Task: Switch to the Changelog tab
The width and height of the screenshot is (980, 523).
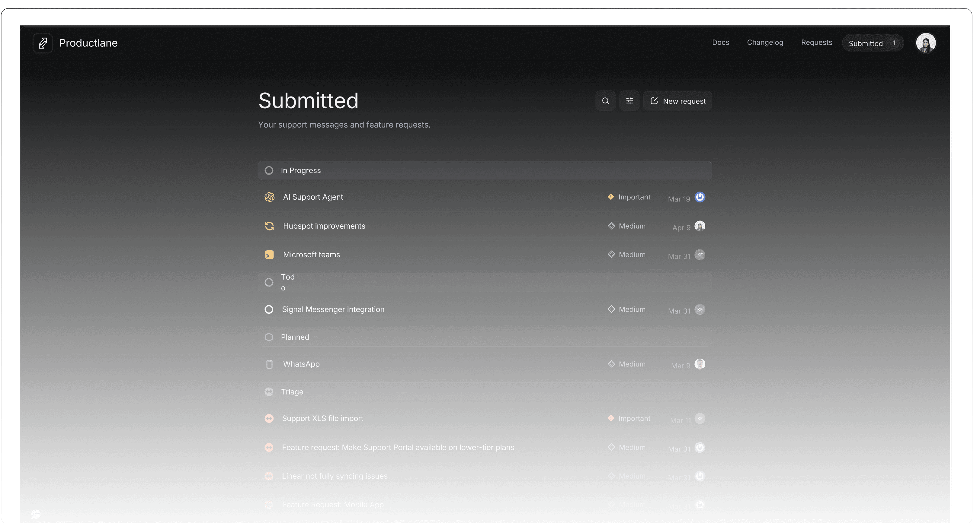Action: (x=765, y=43)
